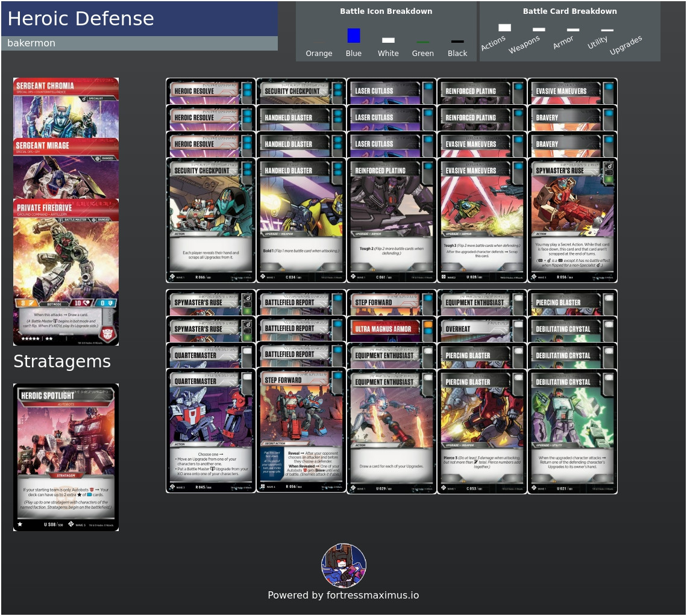
Task: Click the round robot avatar icon
Action: [x=343, y=565]
